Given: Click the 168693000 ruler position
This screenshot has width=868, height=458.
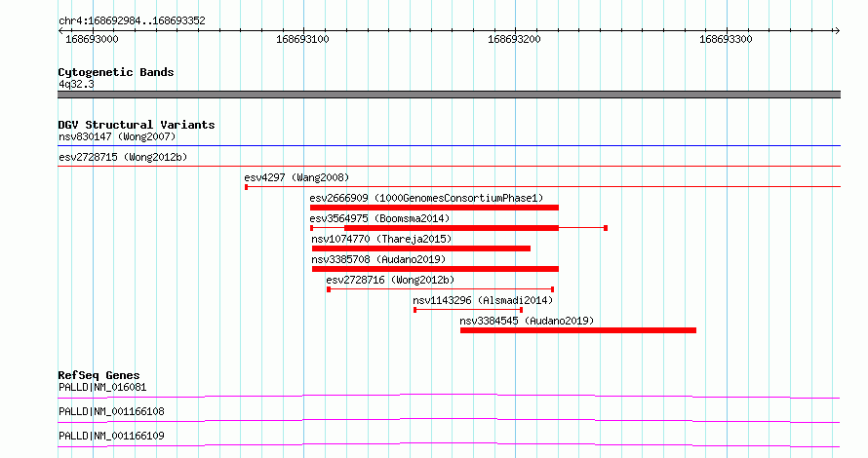Looking at the screenshot, I should tap(92, 39).
